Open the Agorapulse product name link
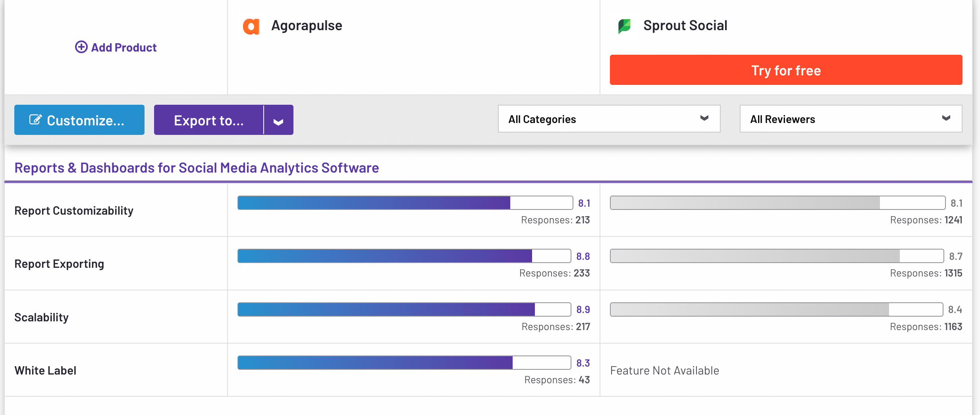The image size is (980, 415). pyautogui.click(x=307, y=25)
